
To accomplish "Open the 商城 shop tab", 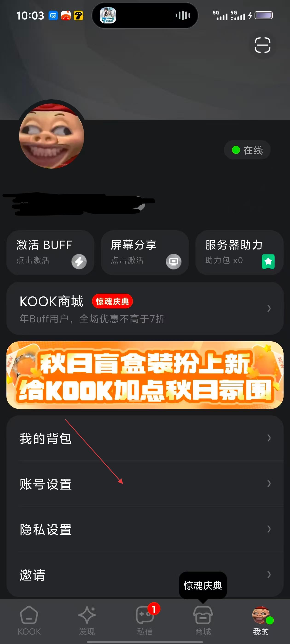I will (203, 620).
